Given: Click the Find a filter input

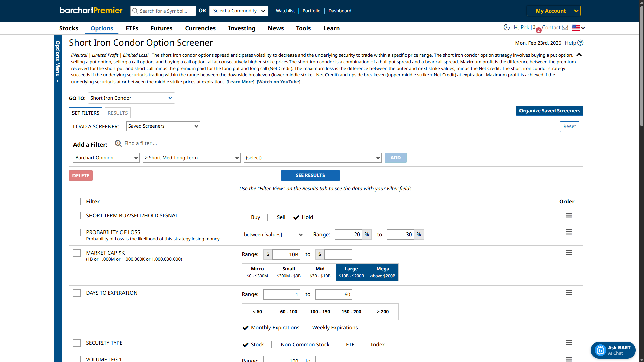Looking at the screenshot, I should tap(264, 143).
